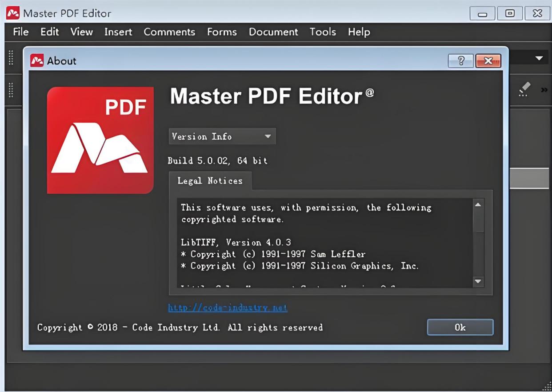Click the lower toolbar drag handle

coord(11,90)
